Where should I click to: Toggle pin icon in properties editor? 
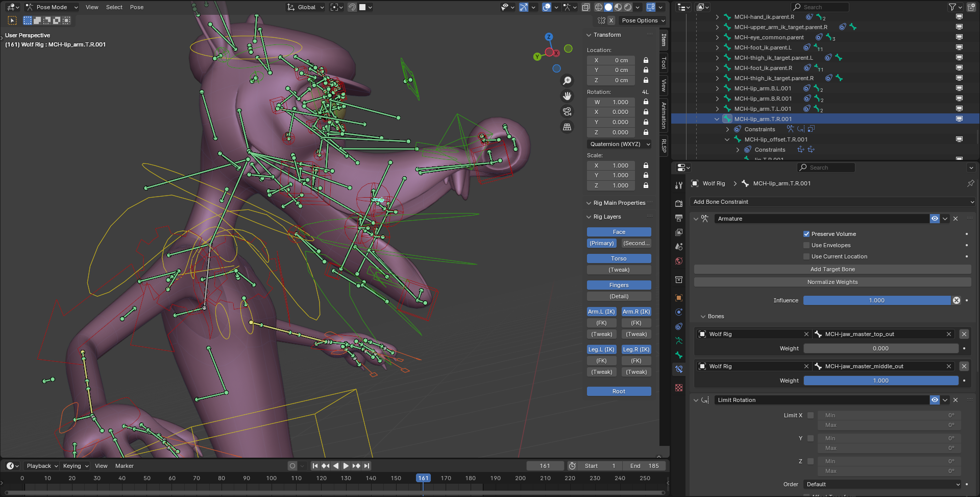pos(970,183)
